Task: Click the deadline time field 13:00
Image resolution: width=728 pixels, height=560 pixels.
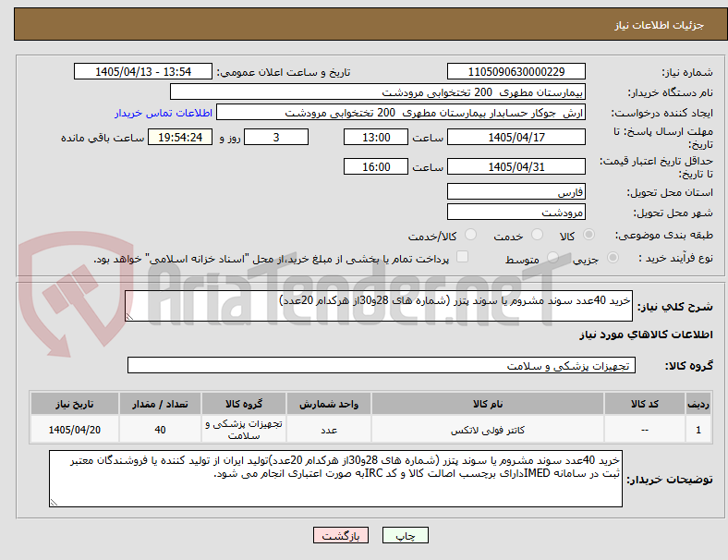Action: pyautogui.click(x=376, y=137)
